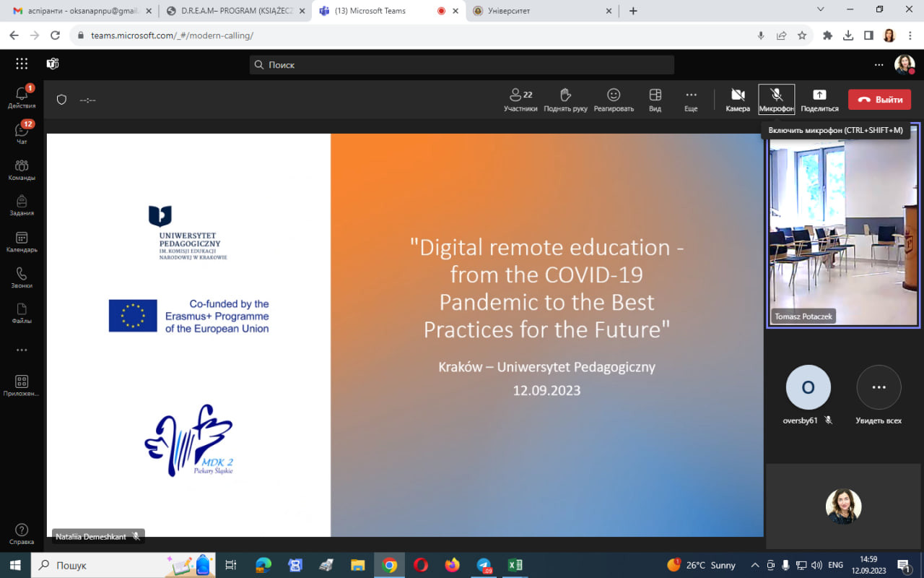Switch to the D.R.E.A.M PROGRAM tab

(235, 11)
